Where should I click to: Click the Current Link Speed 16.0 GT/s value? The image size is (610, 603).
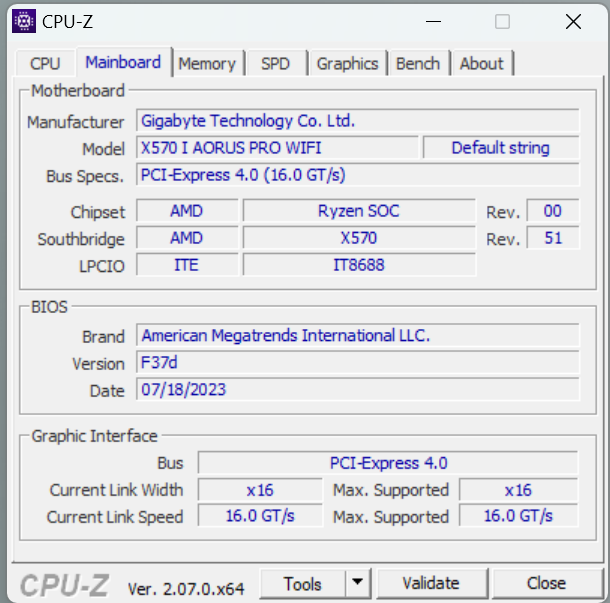pos(260,516)
